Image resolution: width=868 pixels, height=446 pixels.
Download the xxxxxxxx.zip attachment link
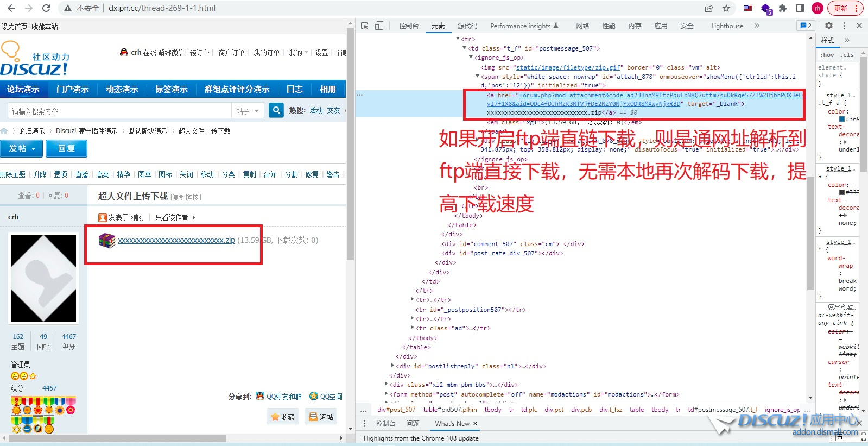(176, 240)
